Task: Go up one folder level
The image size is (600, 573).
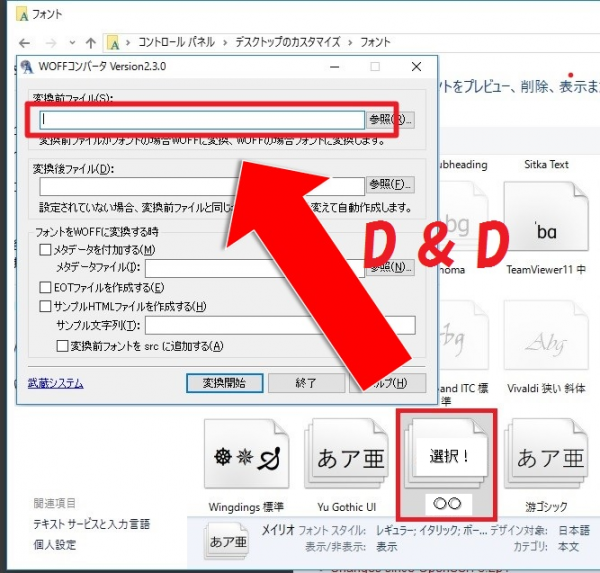Action: pos(91,43)
